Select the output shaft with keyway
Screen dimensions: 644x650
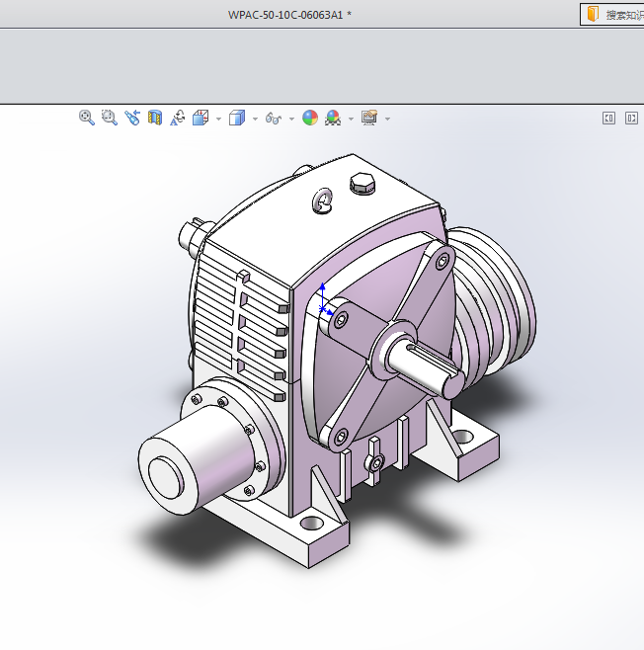pyautogui.click(x=426, y=368)
